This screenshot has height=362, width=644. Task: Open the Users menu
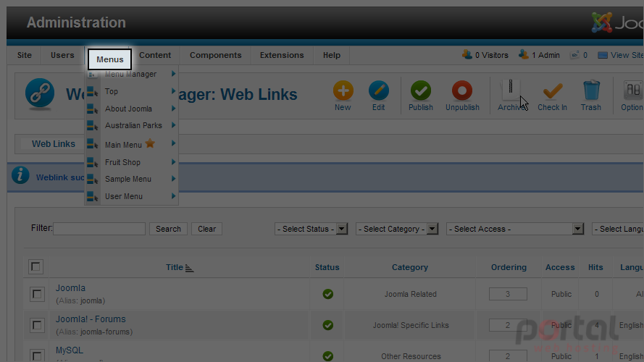point(62,55)
